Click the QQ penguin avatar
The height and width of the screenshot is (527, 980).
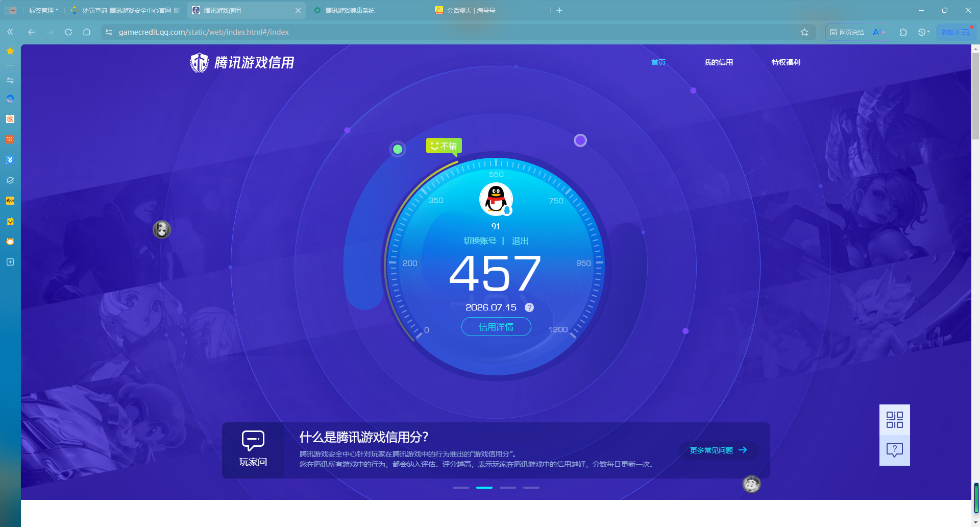[496, 199]
